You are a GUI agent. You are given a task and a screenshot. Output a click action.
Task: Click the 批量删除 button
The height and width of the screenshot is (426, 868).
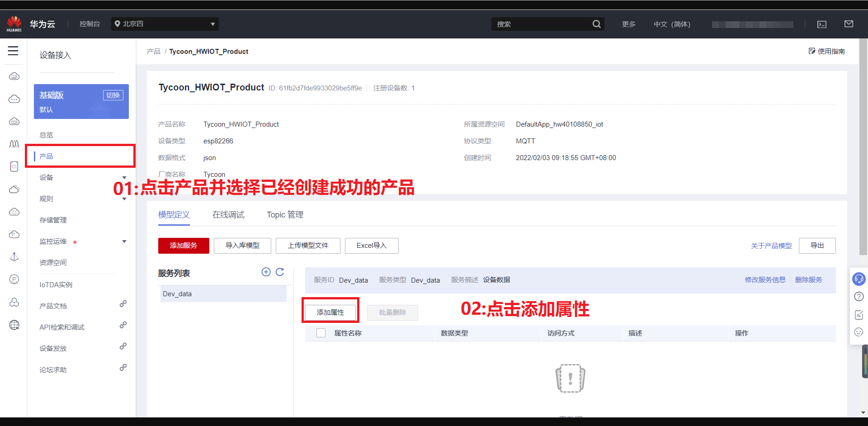[392, 312]
